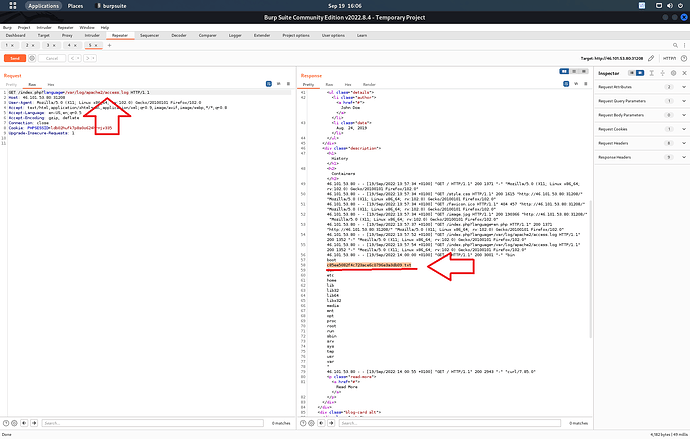Screen dimensions: 690x439
Task: Switch to Repeater tab 3
Action: (51, 45)
